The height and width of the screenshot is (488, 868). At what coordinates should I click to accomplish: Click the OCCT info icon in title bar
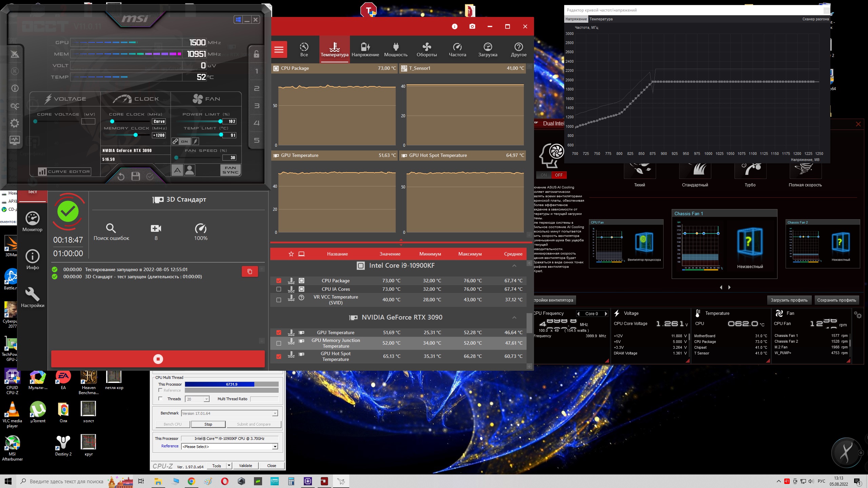pos(454,26)
